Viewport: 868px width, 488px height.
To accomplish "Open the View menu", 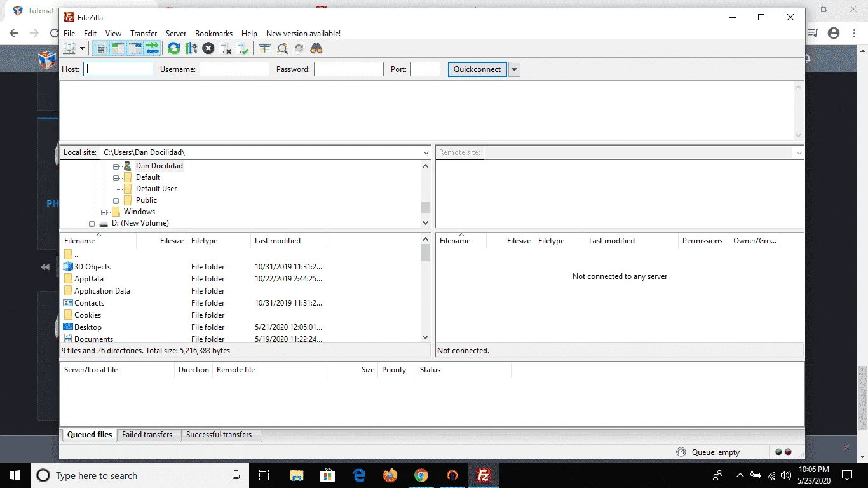I will pos(113,34).
